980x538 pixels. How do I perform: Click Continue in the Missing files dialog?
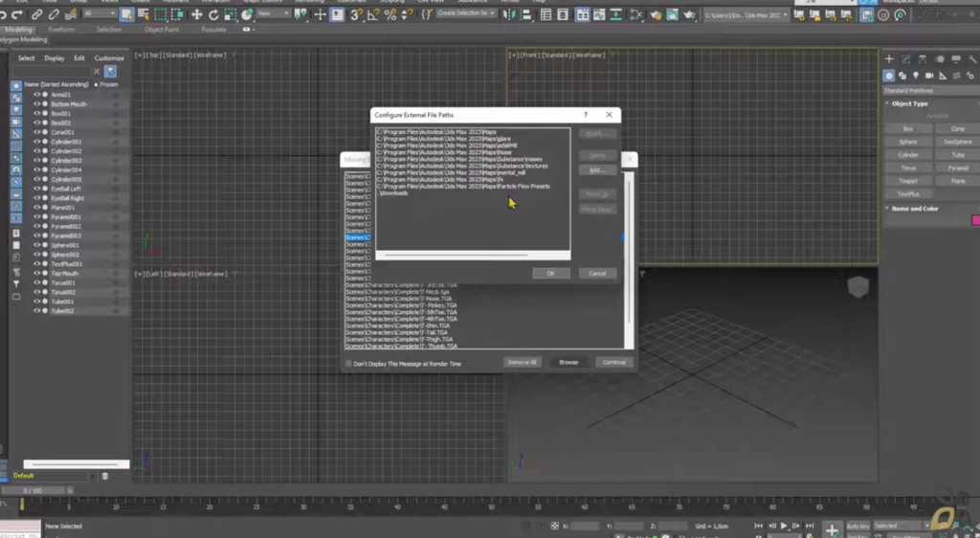click(613, 363)
